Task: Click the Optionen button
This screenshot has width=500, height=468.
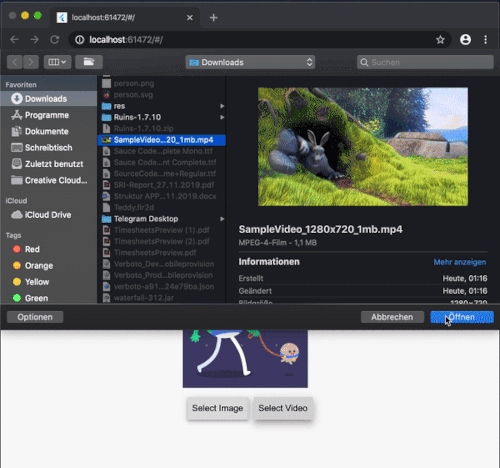Action: 35,317
